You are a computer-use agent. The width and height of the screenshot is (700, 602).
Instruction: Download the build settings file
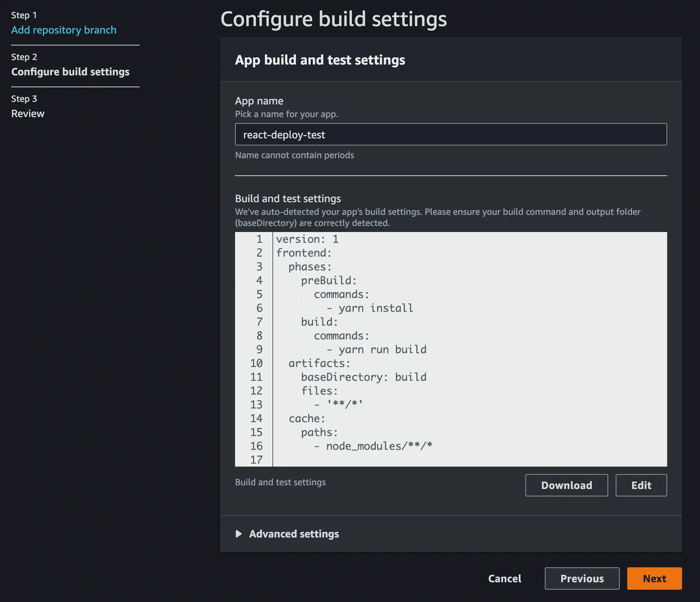click(x=566, y=485)
